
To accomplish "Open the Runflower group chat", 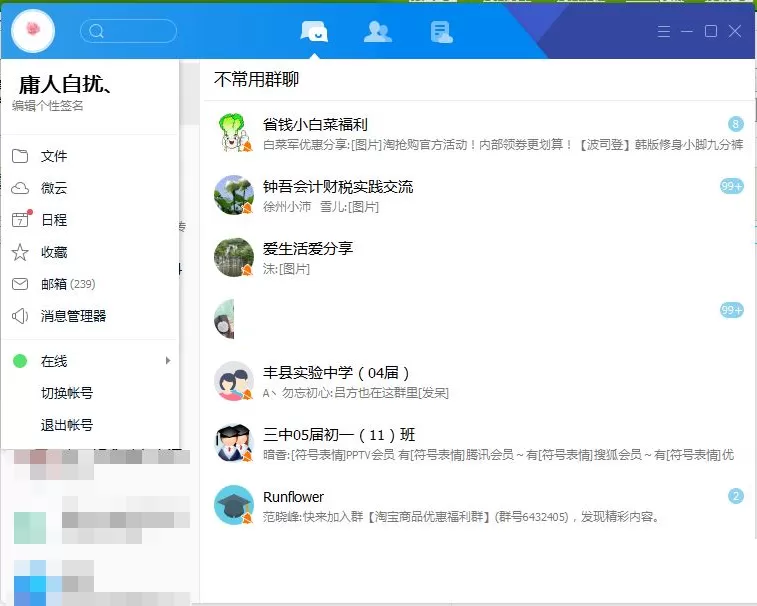I will point(479,506).
